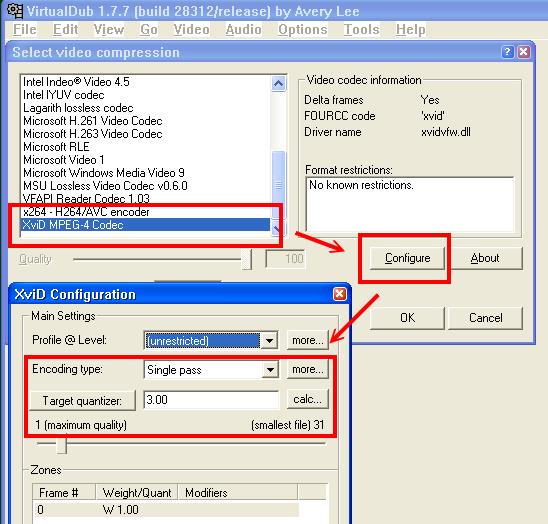Image resolution: width=548 pixels, height=524 pixels.
Task: Open the Tools menu
Action: pyautogui.click(x=361, y=29)
